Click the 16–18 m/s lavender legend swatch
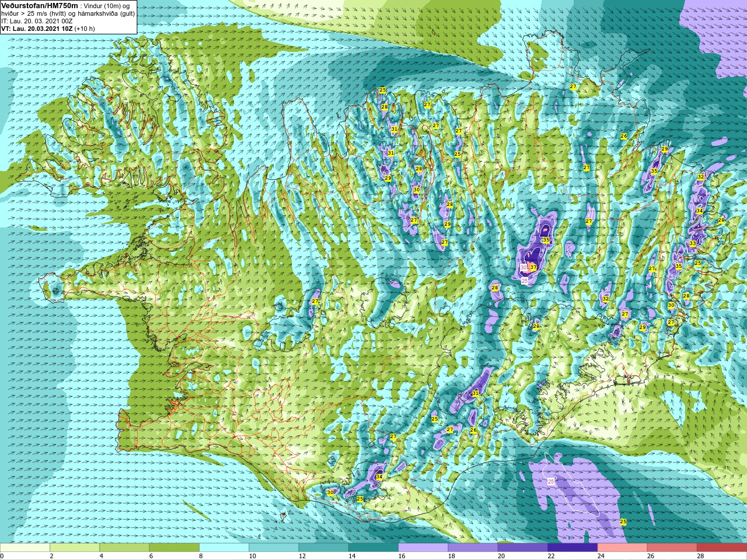 (x=423, y=548)
